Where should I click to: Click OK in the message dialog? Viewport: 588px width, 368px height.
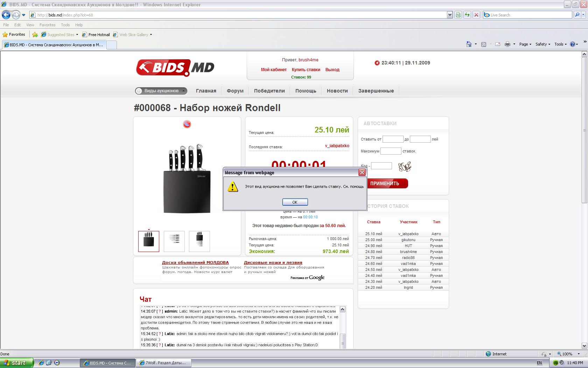[x=295, y=202]
